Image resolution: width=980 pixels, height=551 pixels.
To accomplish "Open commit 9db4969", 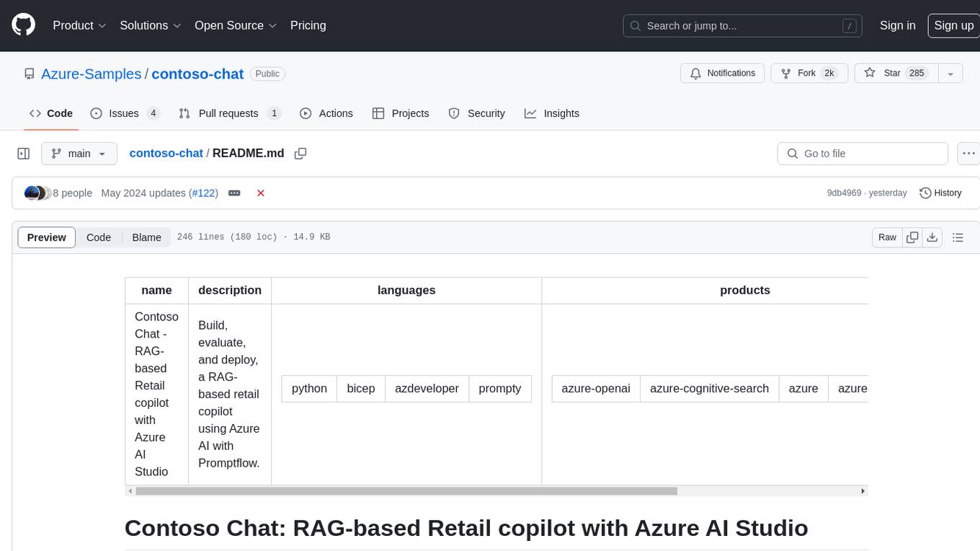I will point(844,193).
